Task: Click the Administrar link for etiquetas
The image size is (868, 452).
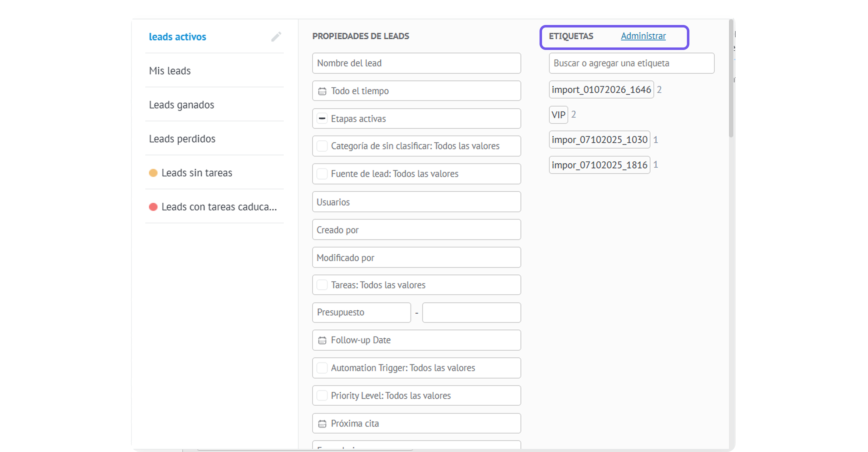Action: coord(643,36)
